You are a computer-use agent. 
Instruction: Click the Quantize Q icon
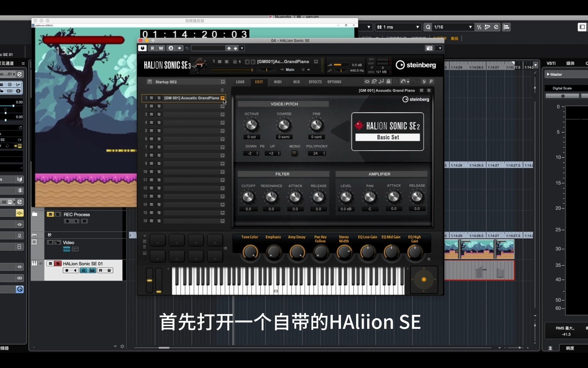coord(428,27)
